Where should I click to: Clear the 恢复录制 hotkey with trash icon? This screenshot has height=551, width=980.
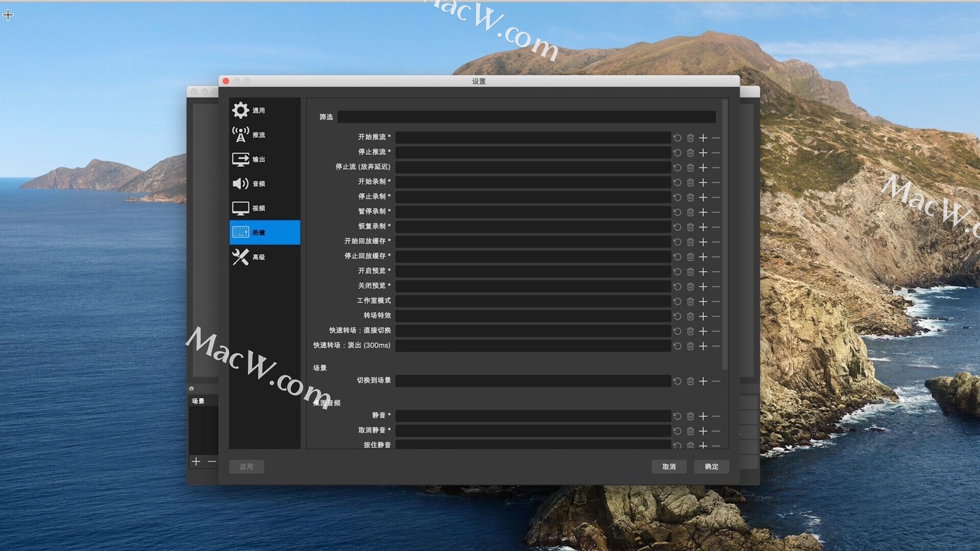[x=690, y=227]
